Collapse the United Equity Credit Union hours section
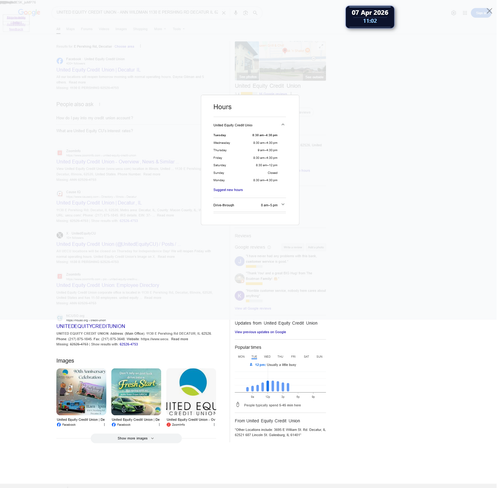This screenshot has height=488, width=500. pos(283,125)
